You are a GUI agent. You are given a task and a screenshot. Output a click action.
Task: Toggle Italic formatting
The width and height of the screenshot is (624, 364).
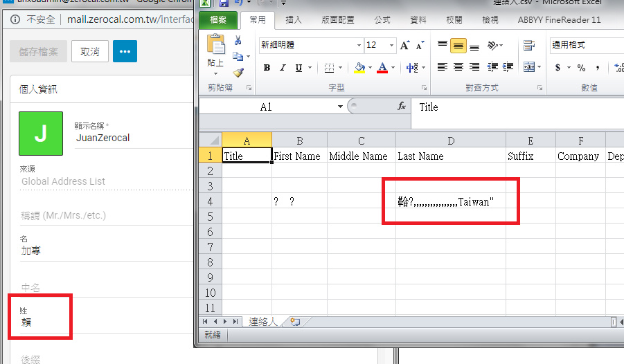coord(283,68)
